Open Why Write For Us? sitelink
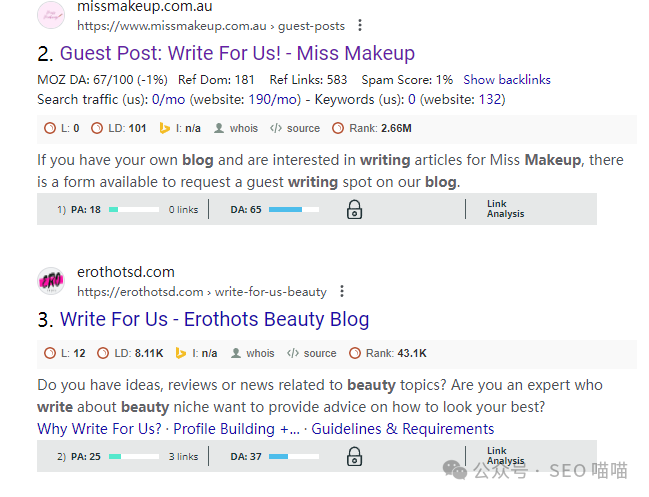This screenshot has width=649, height=497. [x=99, y=429]
